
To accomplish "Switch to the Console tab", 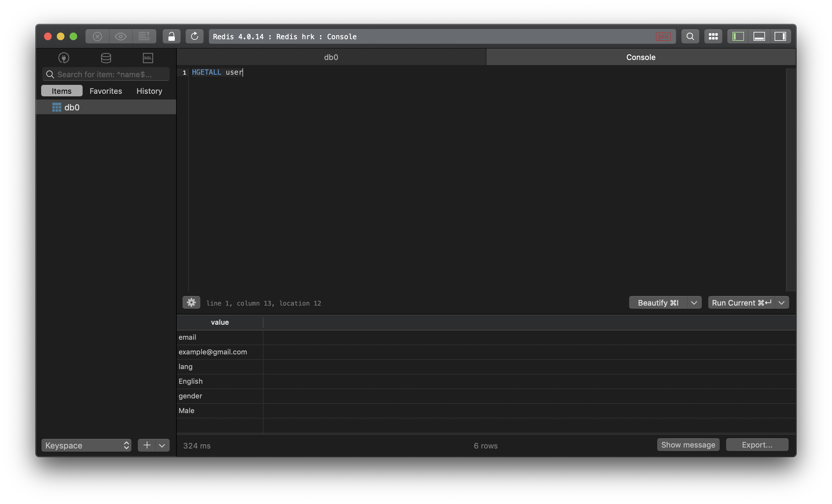I will (641, 56).
